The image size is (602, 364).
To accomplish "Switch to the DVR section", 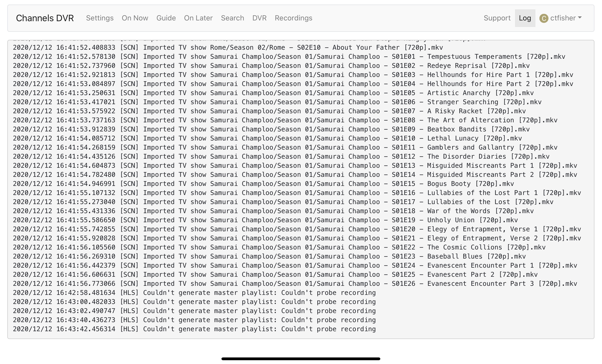I will [259, 18].
